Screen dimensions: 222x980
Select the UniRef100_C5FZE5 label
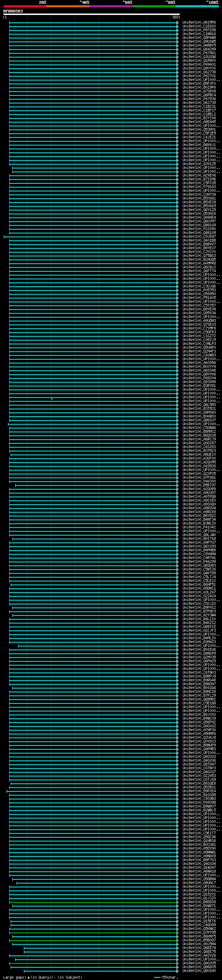click(199, 133)
